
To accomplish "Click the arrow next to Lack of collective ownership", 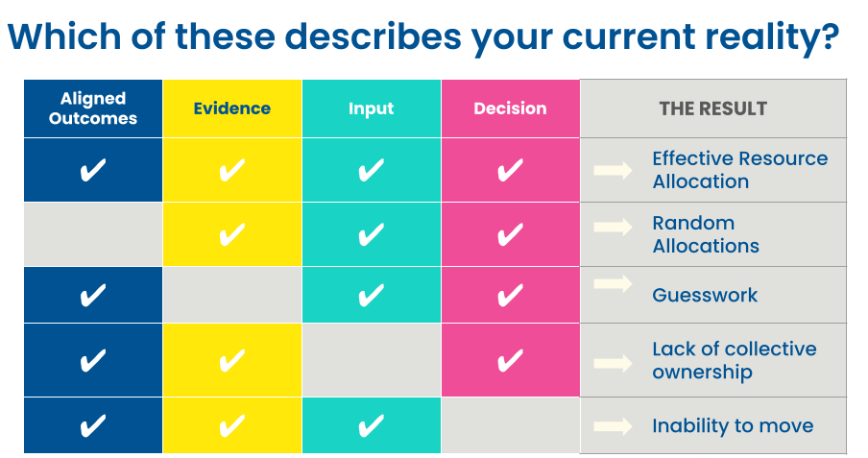I will coord(613,363).
